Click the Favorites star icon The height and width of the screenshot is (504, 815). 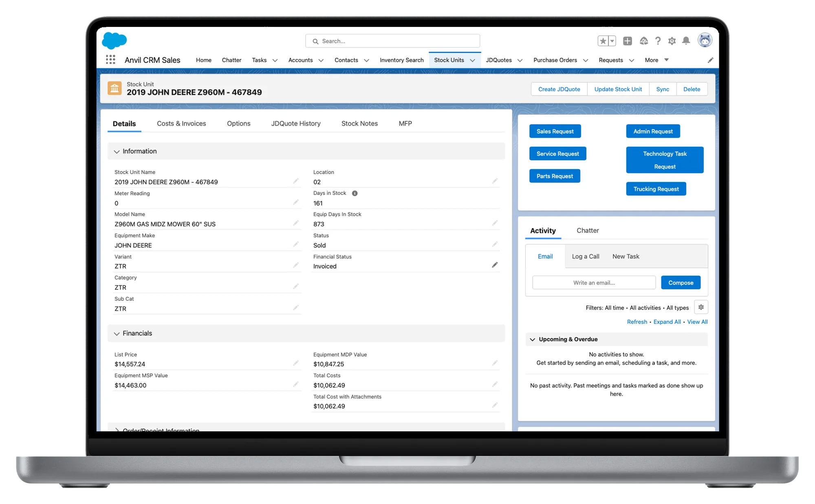[603, 41]
